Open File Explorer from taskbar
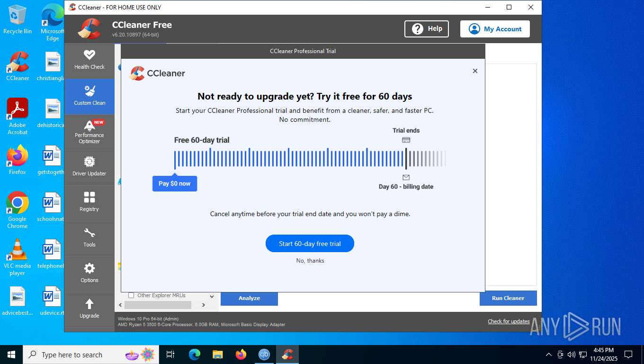 [x=217, y=355]
